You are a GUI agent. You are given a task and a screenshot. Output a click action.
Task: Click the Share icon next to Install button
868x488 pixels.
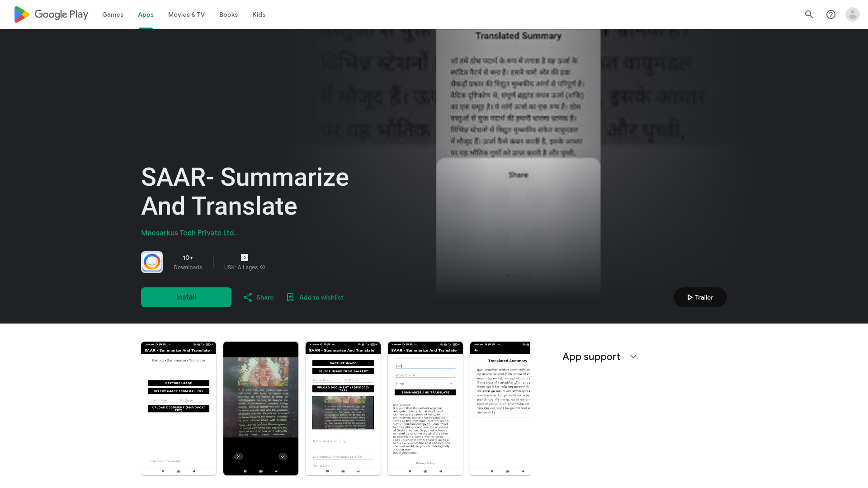[248, 297]
